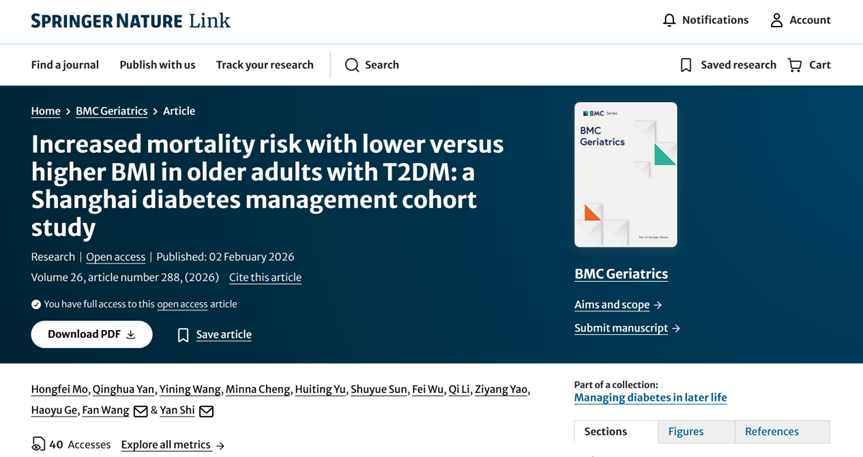Select the Sections tab

pos(606,431)
